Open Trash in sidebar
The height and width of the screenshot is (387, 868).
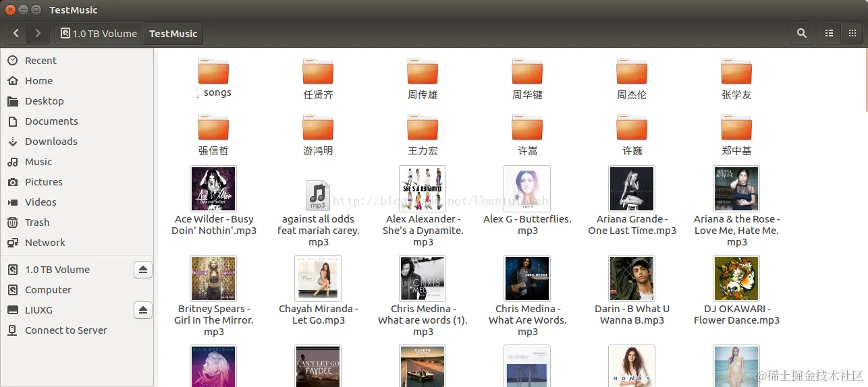(x=78, y=222)
